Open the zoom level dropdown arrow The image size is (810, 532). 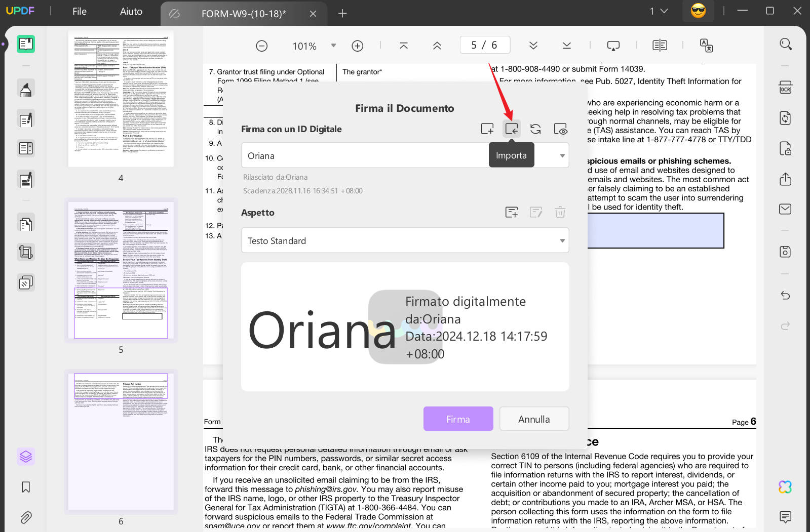(x=333, y=46)
